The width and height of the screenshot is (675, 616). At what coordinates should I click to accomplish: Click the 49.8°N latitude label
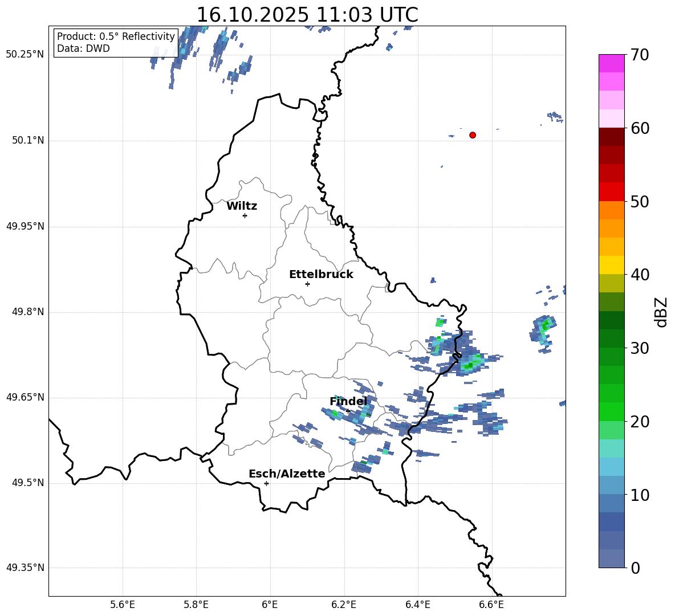(x=28, y=312)
